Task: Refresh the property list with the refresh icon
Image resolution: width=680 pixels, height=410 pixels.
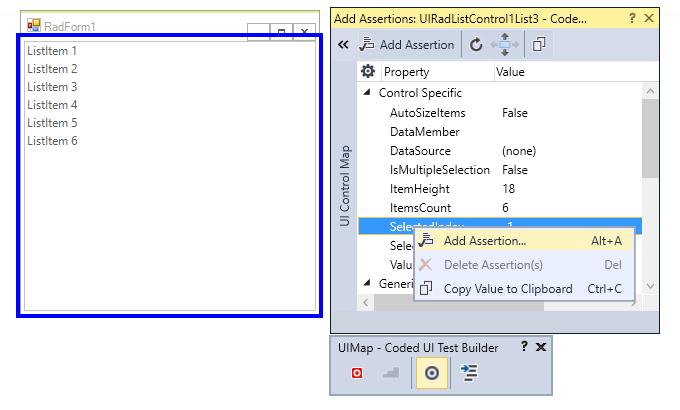Action: (476, 44)
